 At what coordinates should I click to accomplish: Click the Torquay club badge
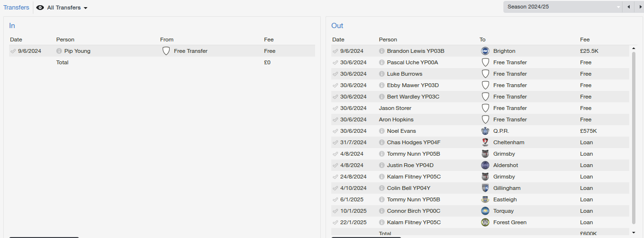(485, 211)
